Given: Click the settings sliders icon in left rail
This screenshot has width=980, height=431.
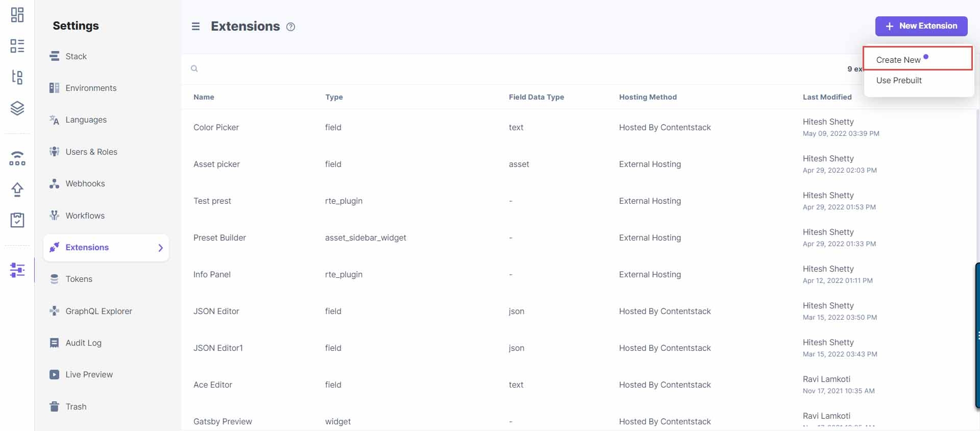Looking at the screenshot, I should [x=17, y=270].
